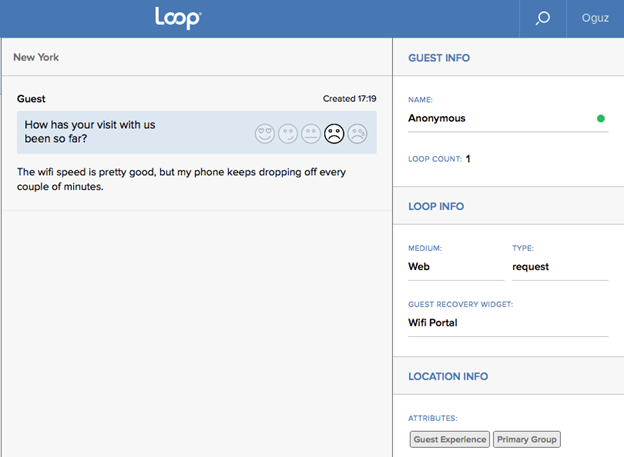Select the heart-eyes love face rating
The width and height of the screenshot is (624, 457).
pos(265,133)
